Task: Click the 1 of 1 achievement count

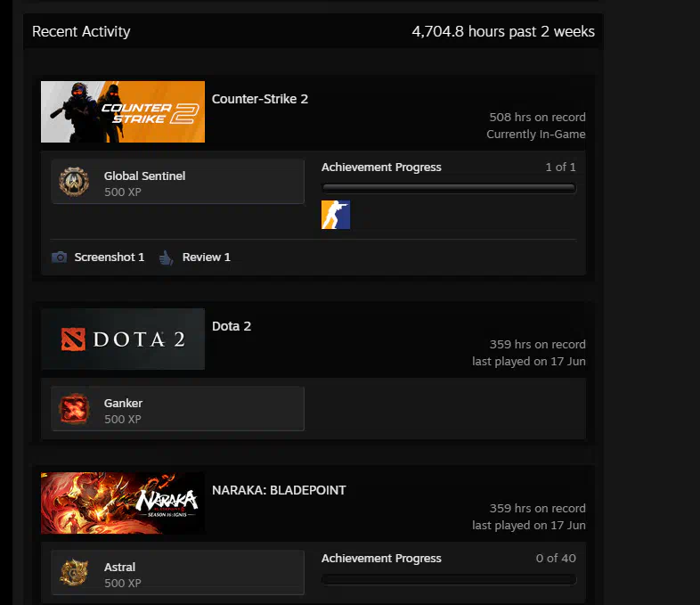Action: 561,167
